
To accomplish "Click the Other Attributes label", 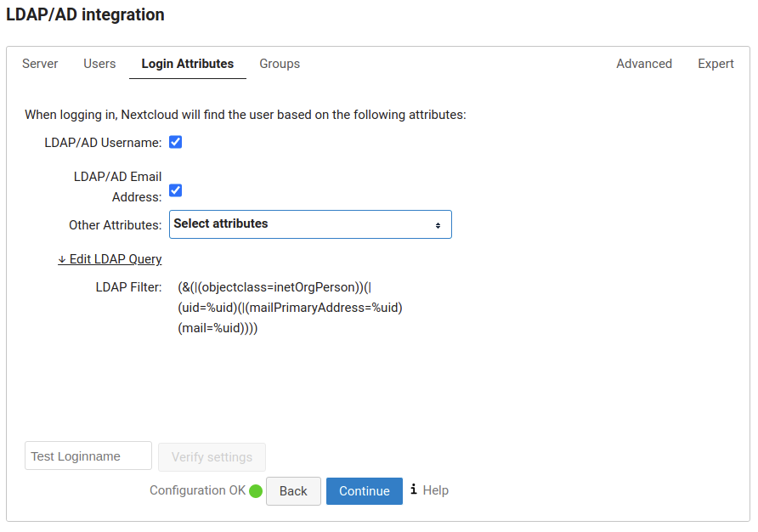I will (x=115, y=225).
